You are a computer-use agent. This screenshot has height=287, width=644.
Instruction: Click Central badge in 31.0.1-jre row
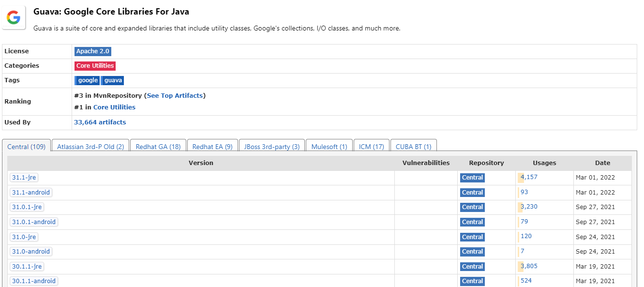click(472, 207)
